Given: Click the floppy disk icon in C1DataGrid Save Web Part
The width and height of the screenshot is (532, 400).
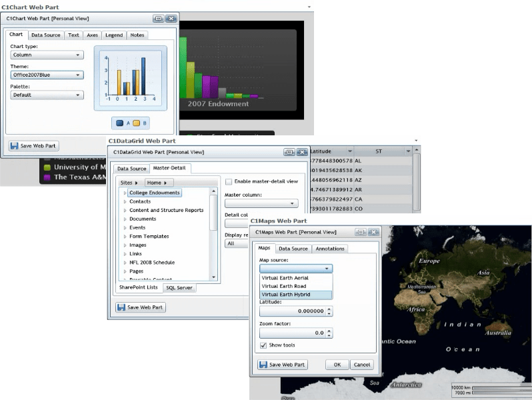Looking at the screenshot, I should 121,307.
